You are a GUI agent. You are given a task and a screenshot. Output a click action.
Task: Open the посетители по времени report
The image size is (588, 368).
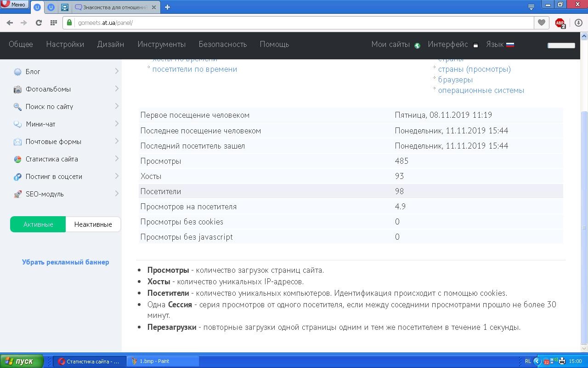(x=195, y=69)
